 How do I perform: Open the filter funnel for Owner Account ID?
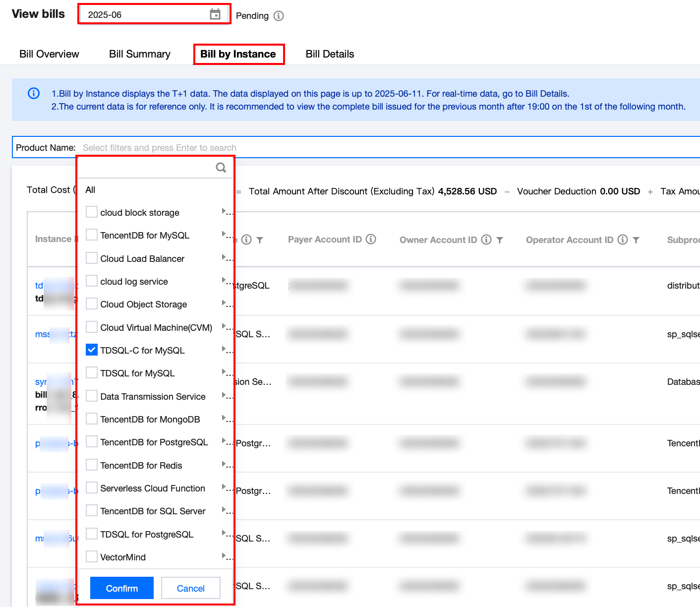[500, 240]
